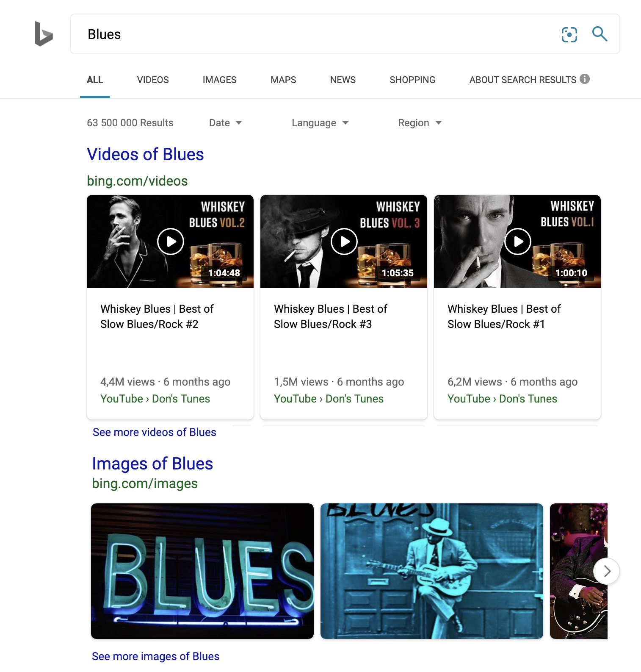The width and height of the screenshot is (641, 672).
Task: Open the 'Videos of Blues' heading link
Action: click(145, 155)
